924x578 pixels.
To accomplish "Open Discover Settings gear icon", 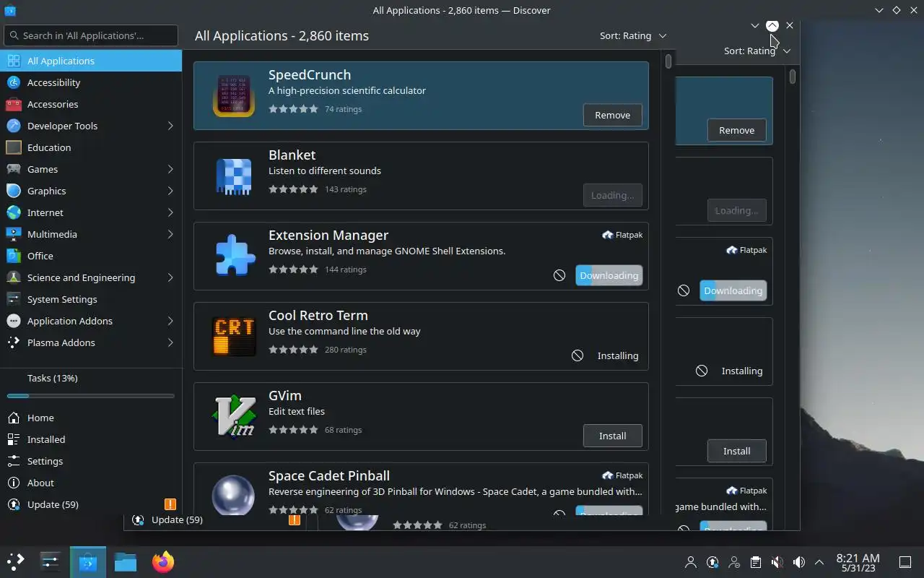I will (x=13, y=461).
